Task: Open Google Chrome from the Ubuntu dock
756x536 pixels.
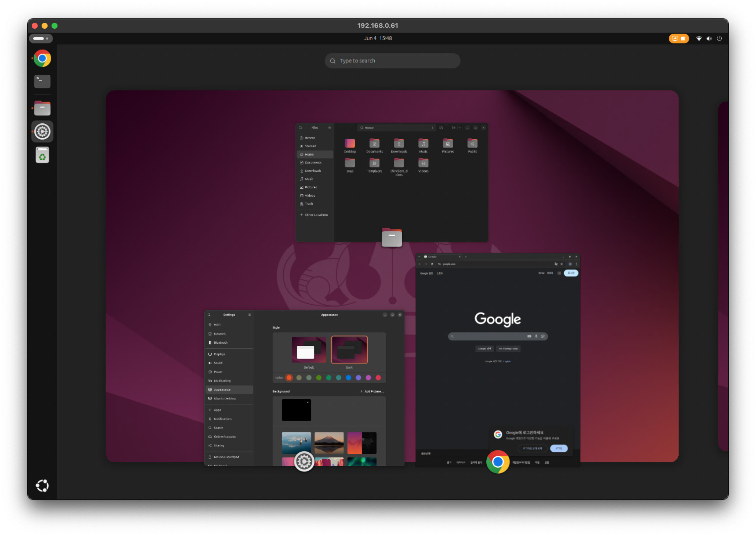Action: 42,58
